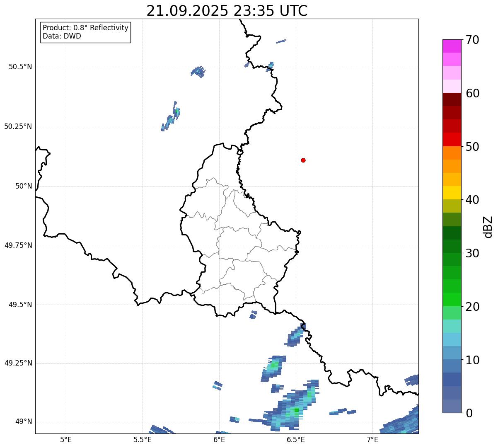
Task: Select the 5°E longitude axis label
Action: point(66,439)
